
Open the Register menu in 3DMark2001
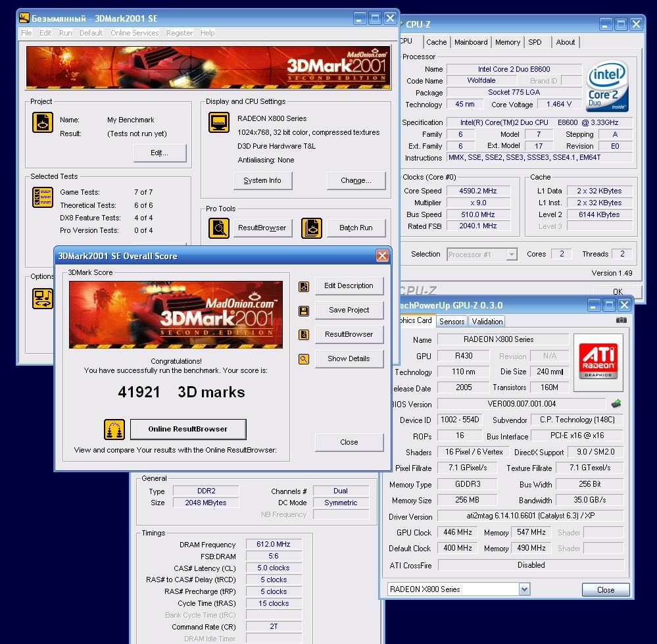[x=180, y=33]
